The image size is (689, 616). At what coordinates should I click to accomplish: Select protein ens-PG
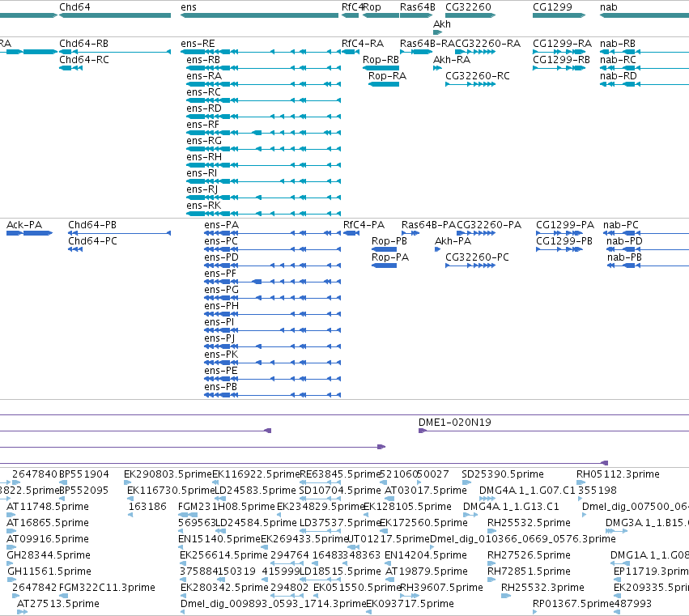tap(222, 290)
